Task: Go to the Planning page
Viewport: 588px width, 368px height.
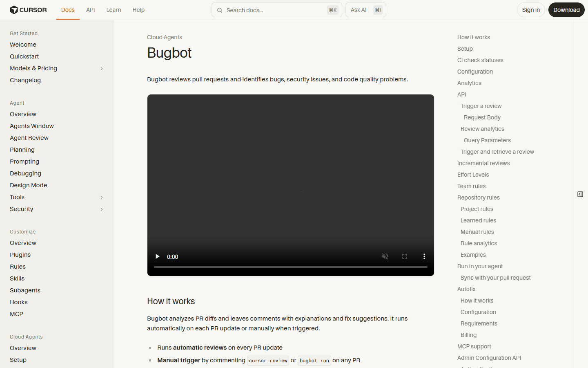Action: point(22,150)
